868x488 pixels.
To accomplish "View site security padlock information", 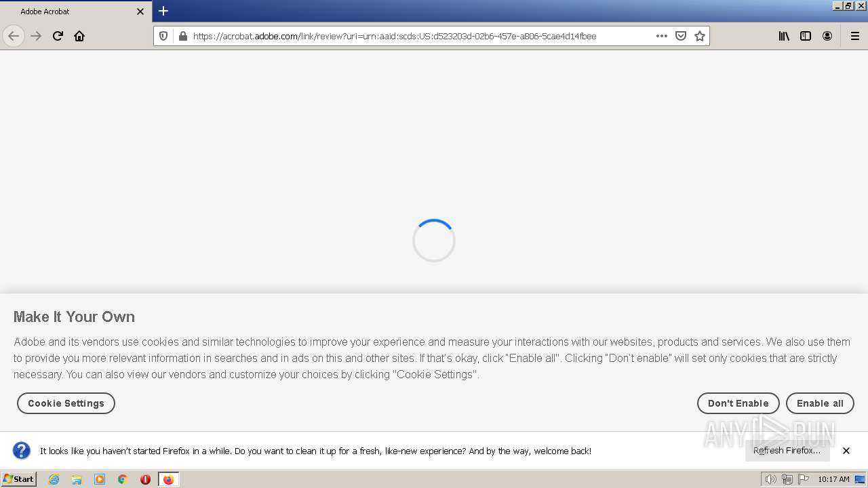I will pos(182,36).
